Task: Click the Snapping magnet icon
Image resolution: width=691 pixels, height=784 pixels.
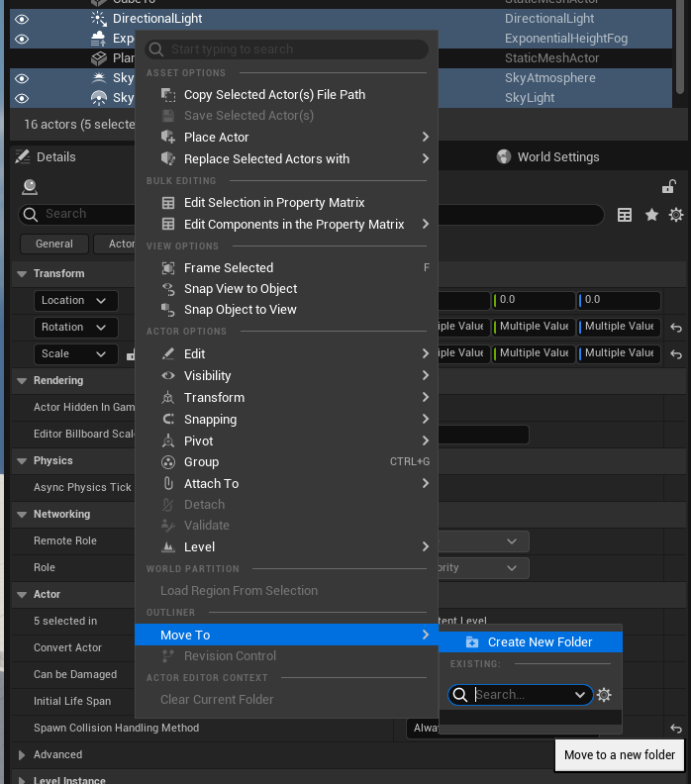Action: [x=168, y=419]
